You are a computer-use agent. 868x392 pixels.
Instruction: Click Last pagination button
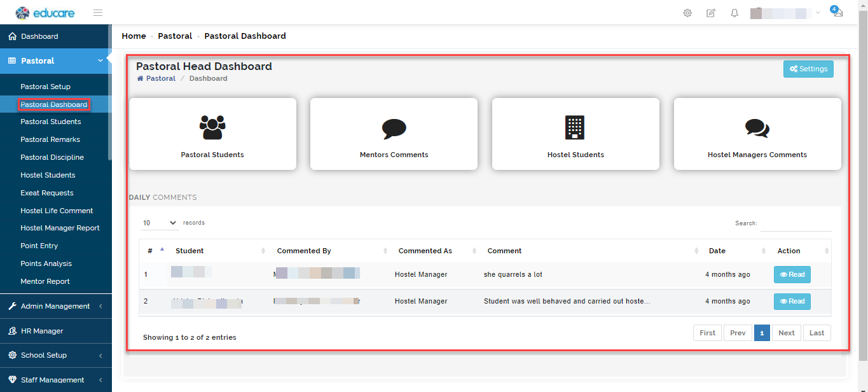pos(817,333)
